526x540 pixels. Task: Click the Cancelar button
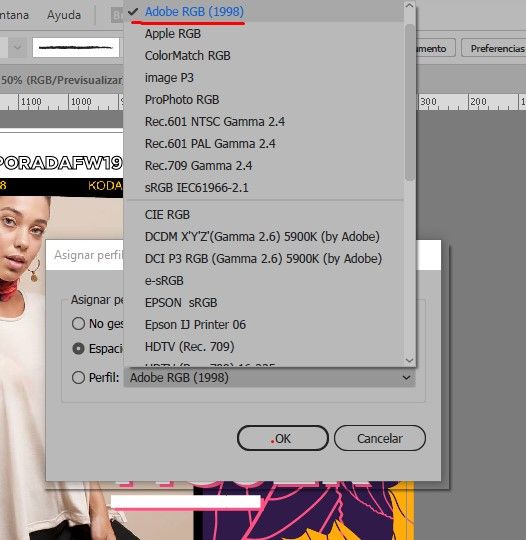click(x=380, y=438)
